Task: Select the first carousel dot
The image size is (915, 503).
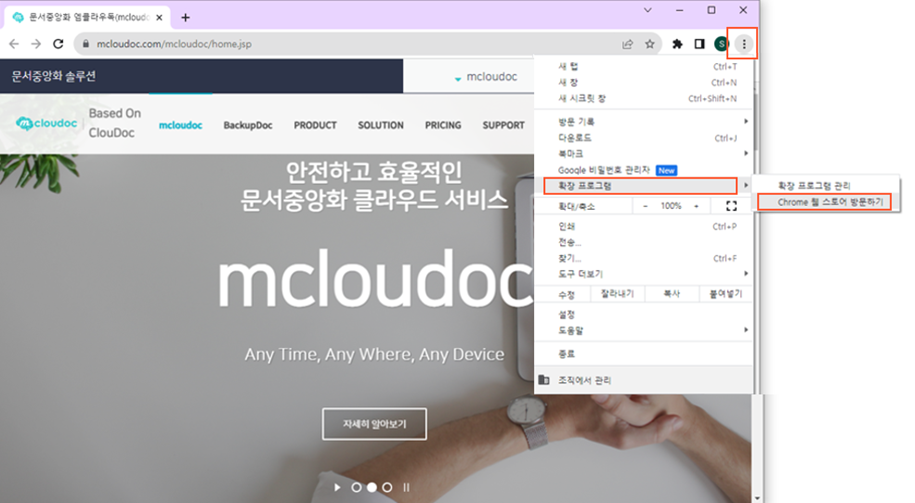Action: [356, 487]
